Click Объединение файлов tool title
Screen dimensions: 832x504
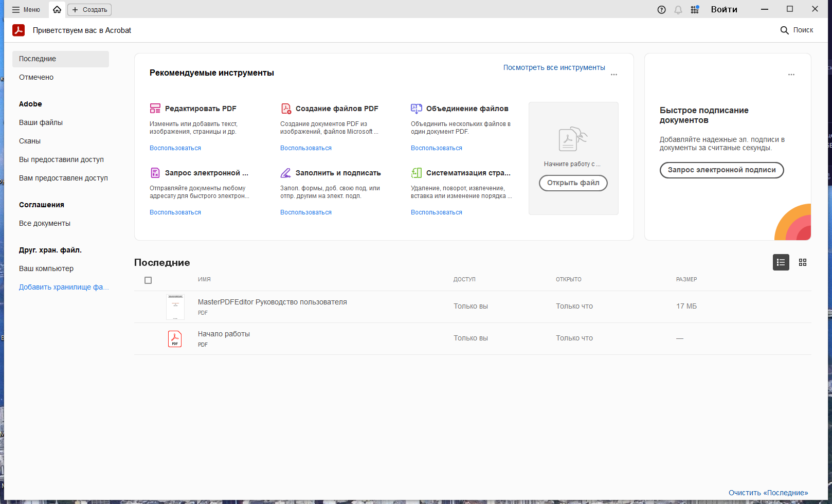tap(467, 109)
